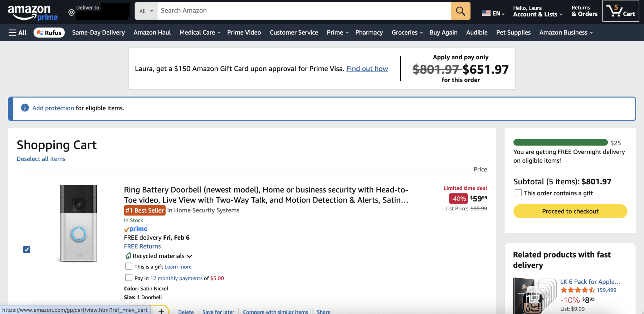644x314 pixels.
Task: Click the Recycled materials leaf icon
Action: click(128, 256)
